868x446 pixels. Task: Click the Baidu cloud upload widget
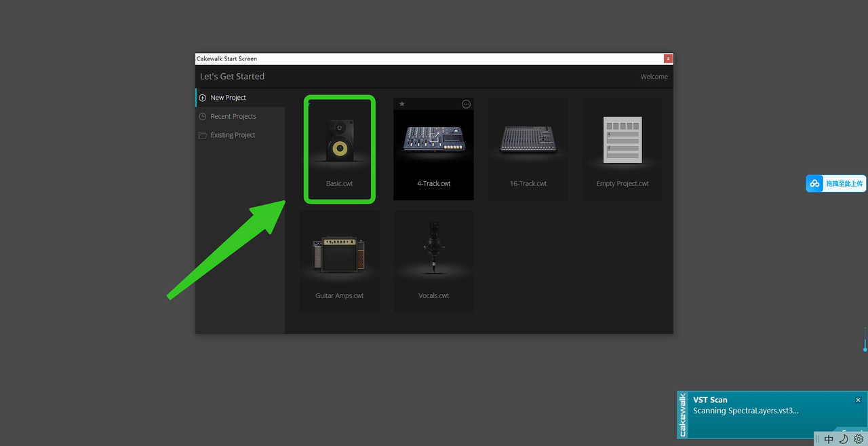pyautogui.click(x=836, y=183)
